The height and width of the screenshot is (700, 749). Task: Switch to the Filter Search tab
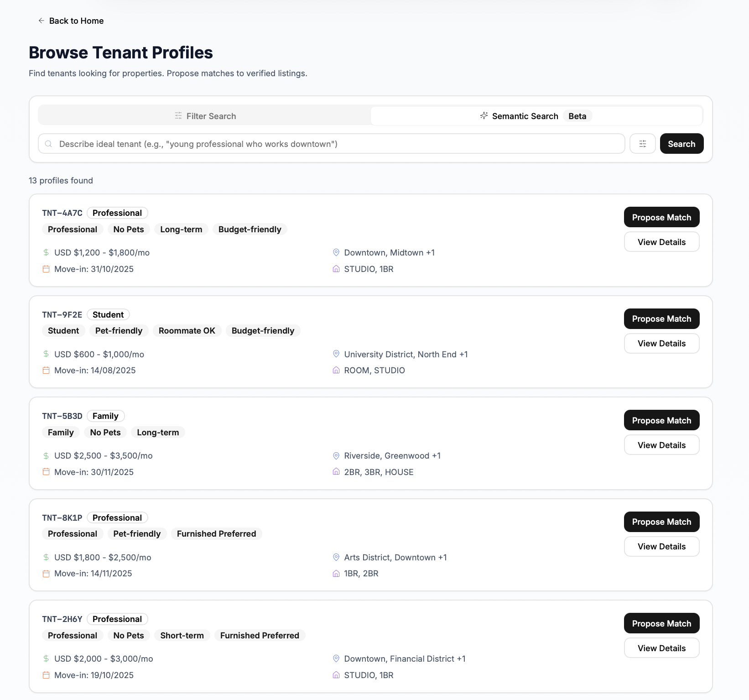[x=205, y=116]
